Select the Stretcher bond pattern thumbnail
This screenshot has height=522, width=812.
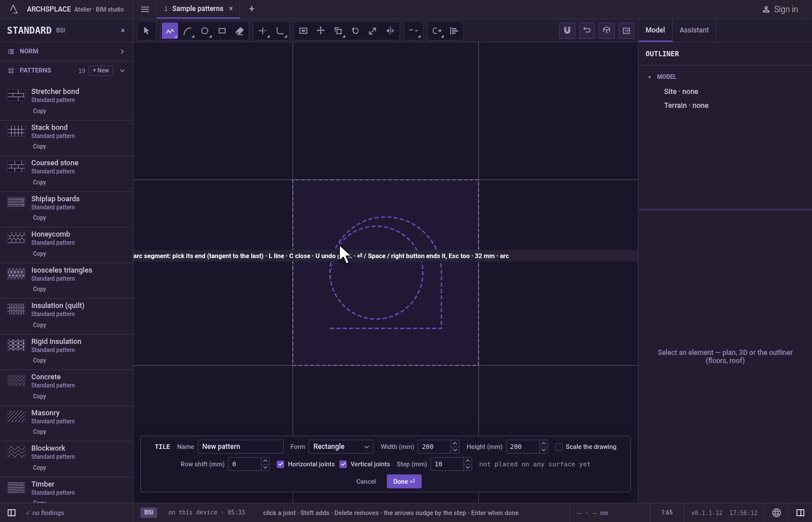point(16,95)
